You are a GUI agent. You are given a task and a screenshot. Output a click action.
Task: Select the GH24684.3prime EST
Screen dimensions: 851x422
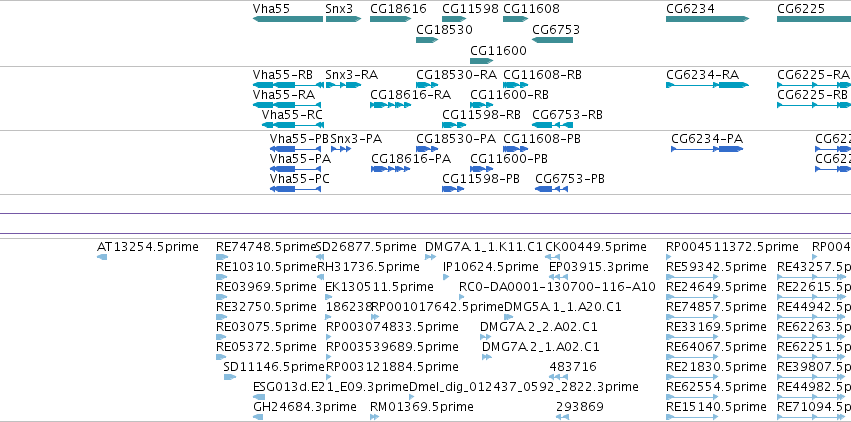coord(258,417)
